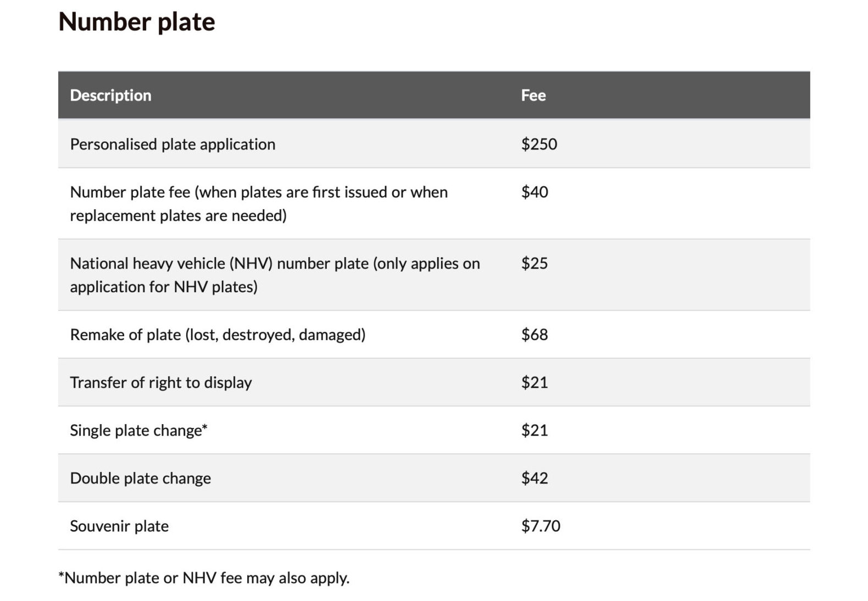Click the Fee column header
The image size is (868, 601).
[533, 95]
